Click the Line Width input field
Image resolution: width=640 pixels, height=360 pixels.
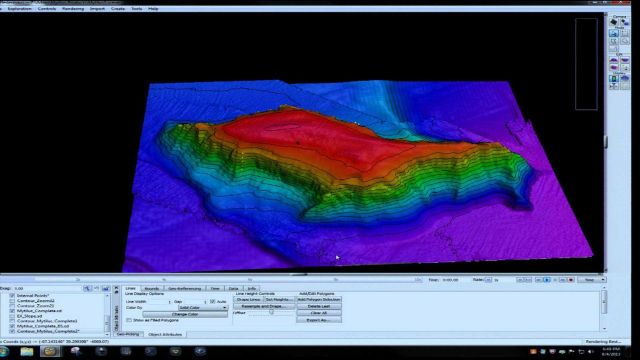coord(160,301)
